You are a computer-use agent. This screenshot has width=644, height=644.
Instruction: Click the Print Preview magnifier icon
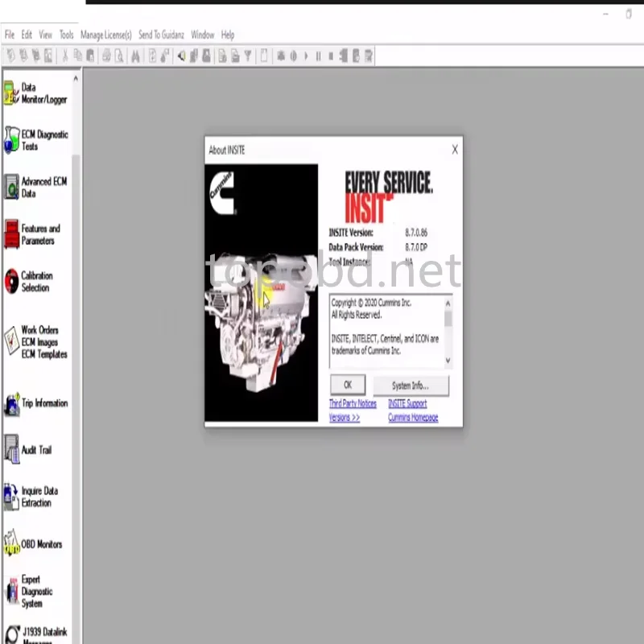tap(119, 56)
